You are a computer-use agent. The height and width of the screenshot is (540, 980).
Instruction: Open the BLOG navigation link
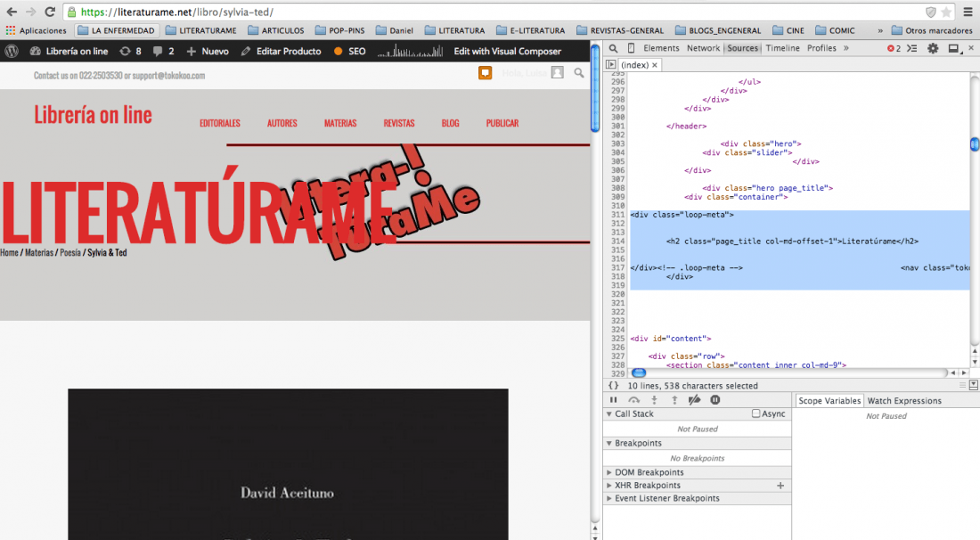coord(450,123)
